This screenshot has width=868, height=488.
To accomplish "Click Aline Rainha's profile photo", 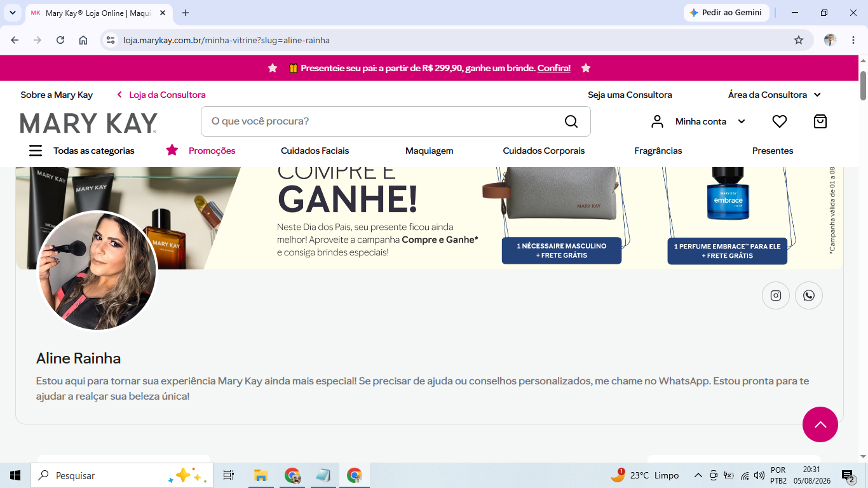I will (x=97, y=271).
